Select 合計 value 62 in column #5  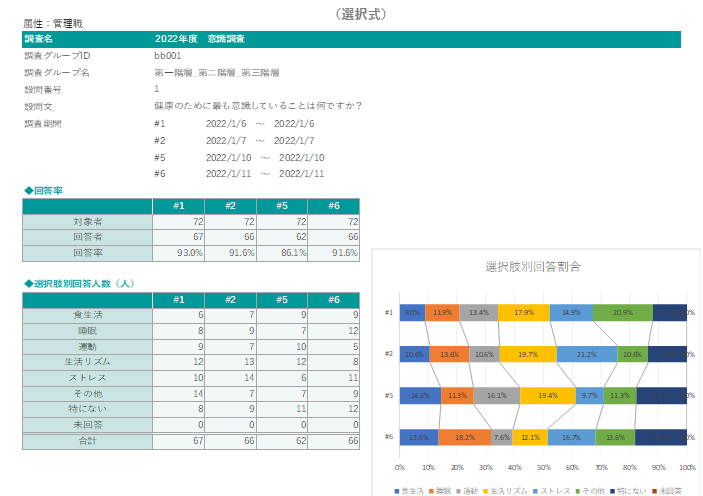(282, 441)
